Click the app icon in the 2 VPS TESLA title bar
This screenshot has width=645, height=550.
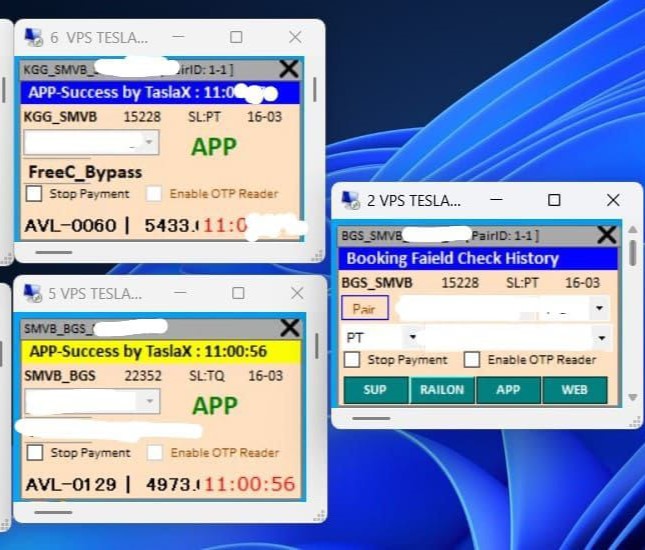coord(351,200)
